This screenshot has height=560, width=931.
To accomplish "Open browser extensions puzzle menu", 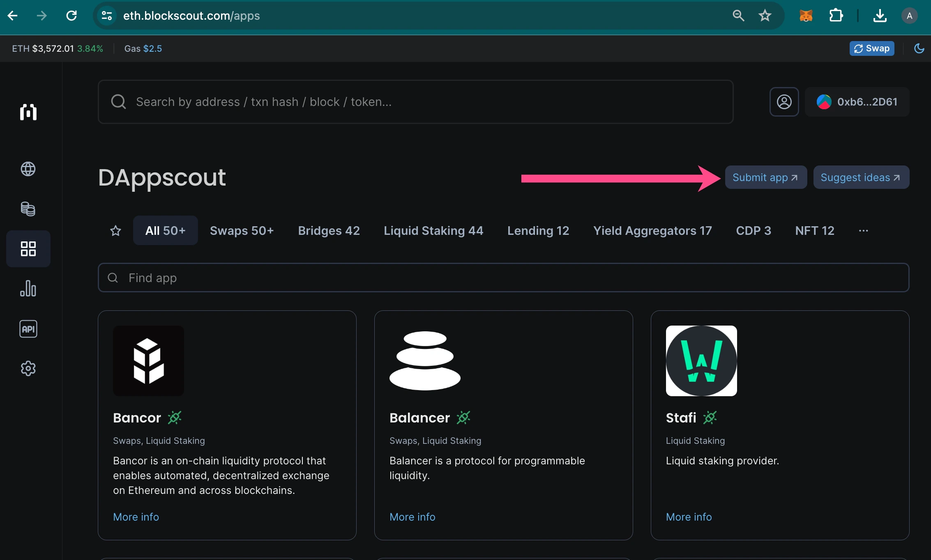I will (836, 16).
